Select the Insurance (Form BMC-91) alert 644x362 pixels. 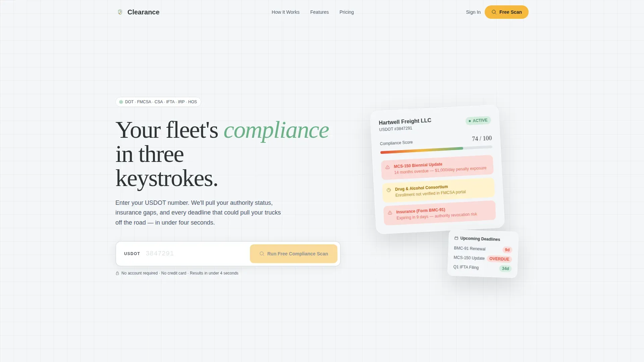coord(439,213)
